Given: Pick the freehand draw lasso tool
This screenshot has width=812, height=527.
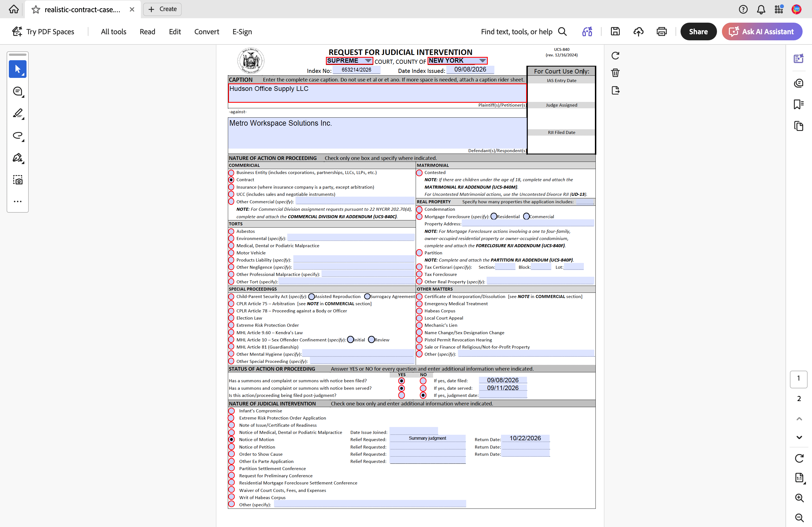Looking at the screenshot, I should point(18,136).
